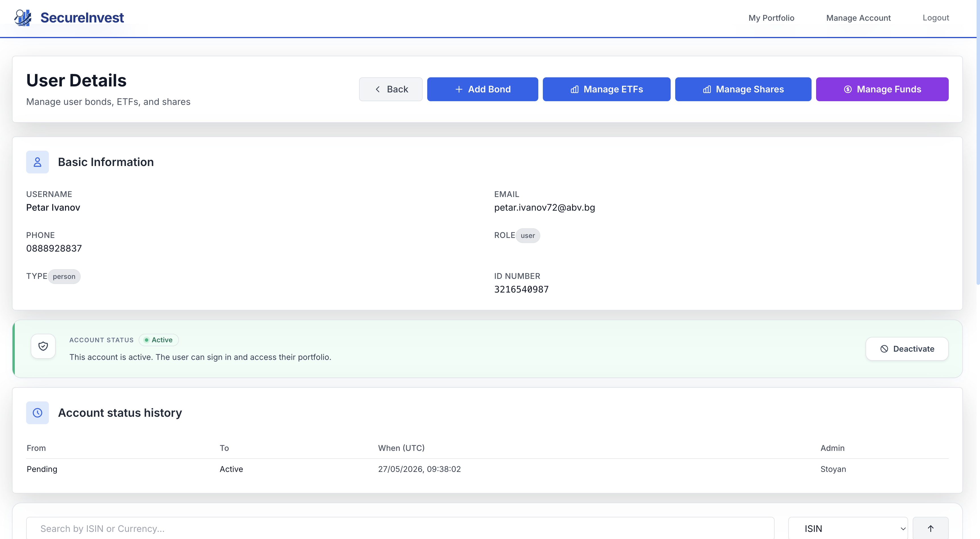Log out of the account
This screenshot has width=980, height=539.
[935, 18]
